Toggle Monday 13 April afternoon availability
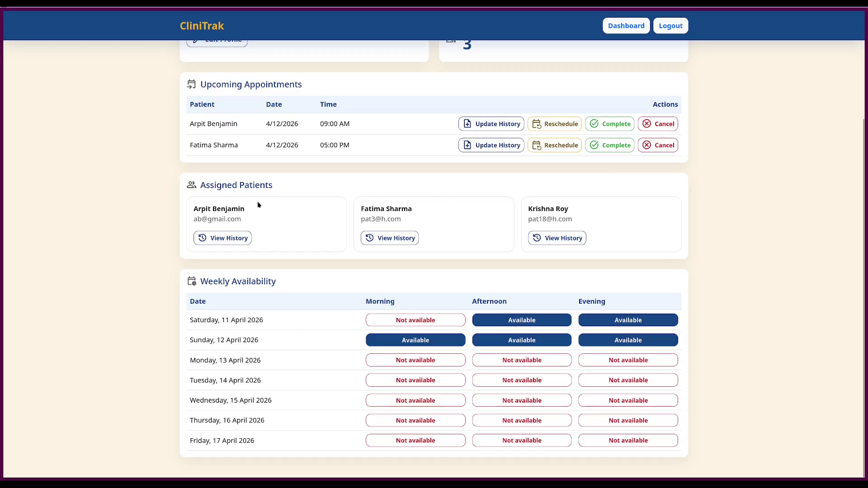 522,360
